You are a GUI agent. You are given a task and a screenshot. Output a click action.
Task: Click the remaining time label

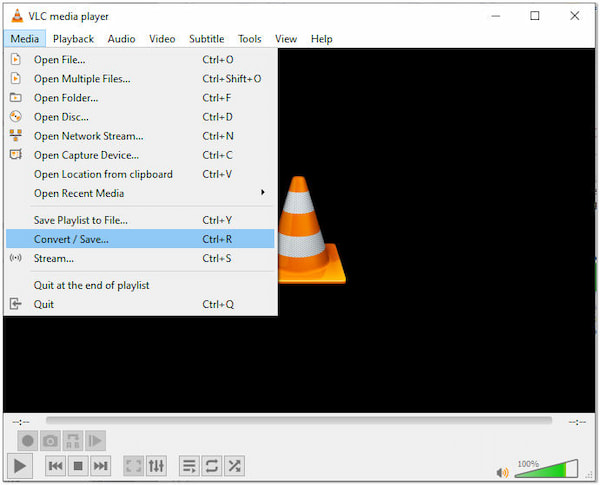pyautogui.click(x=577, y=422)
